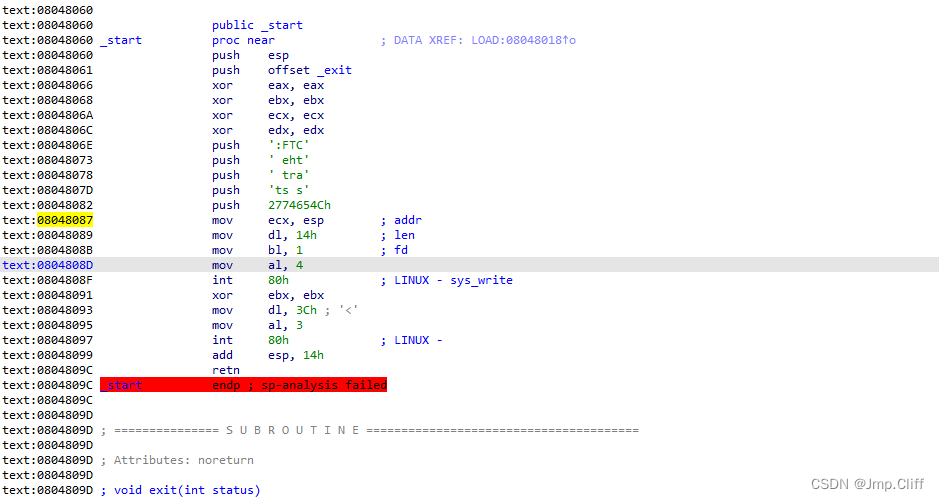Image resolution: width=939 pixels, height=501 pixels.
Task: Click the 'proc near' keyword
Action: (243, 40)
